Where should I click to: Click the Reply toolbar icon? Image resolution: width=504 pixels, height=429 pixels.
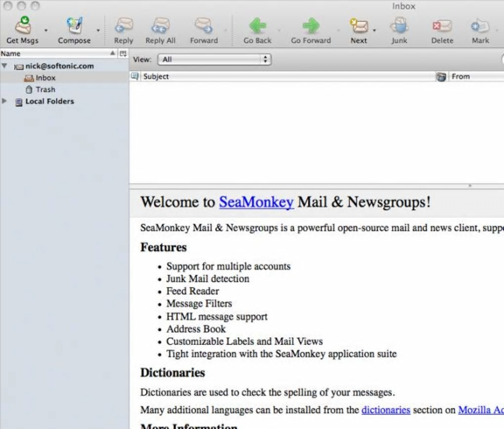coord(124,26)
